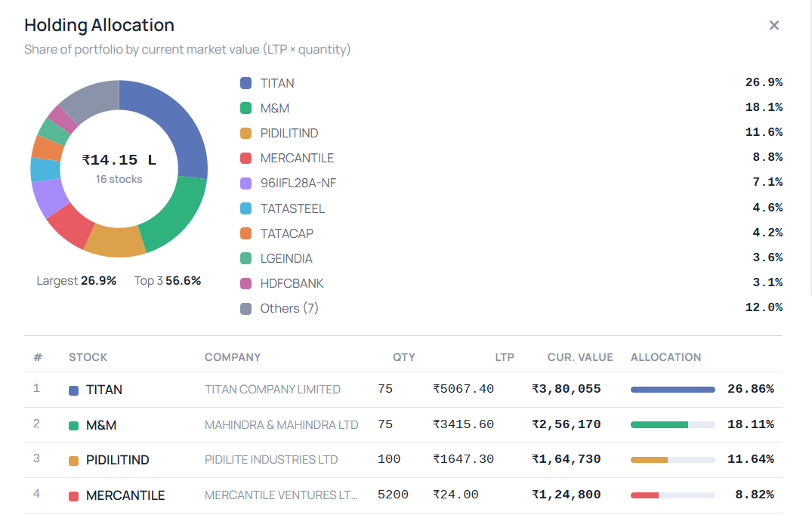Click the 5200 quantity cell
Image resolution: width=812 pixels, height=515 pixels.
pos(393,495)
